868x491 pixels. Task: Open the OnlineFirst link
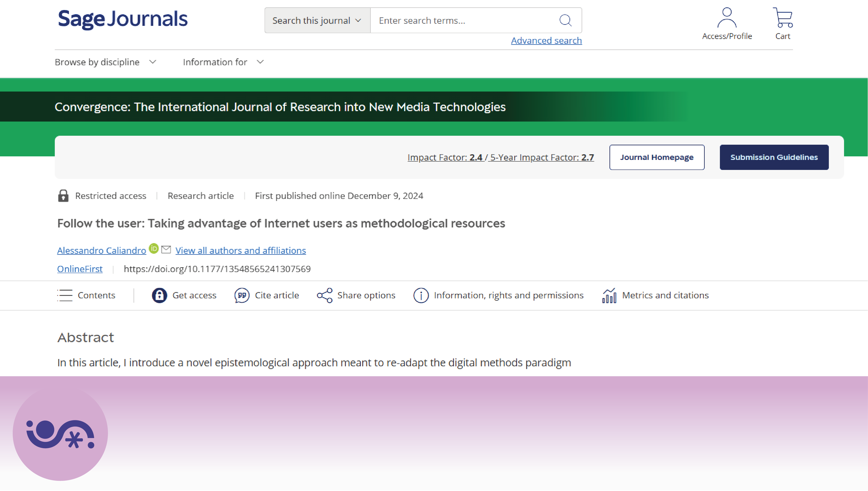[x=80, y=269]
